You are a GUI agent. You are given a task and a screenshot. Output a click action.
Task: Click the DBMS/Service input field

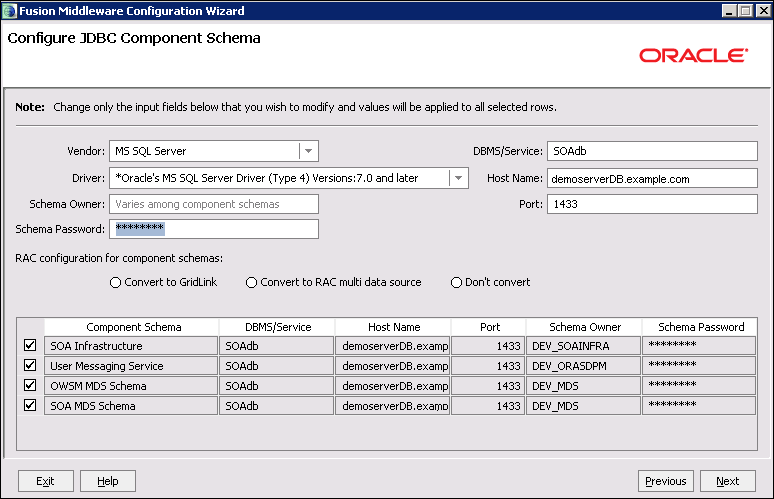(652, 151)
